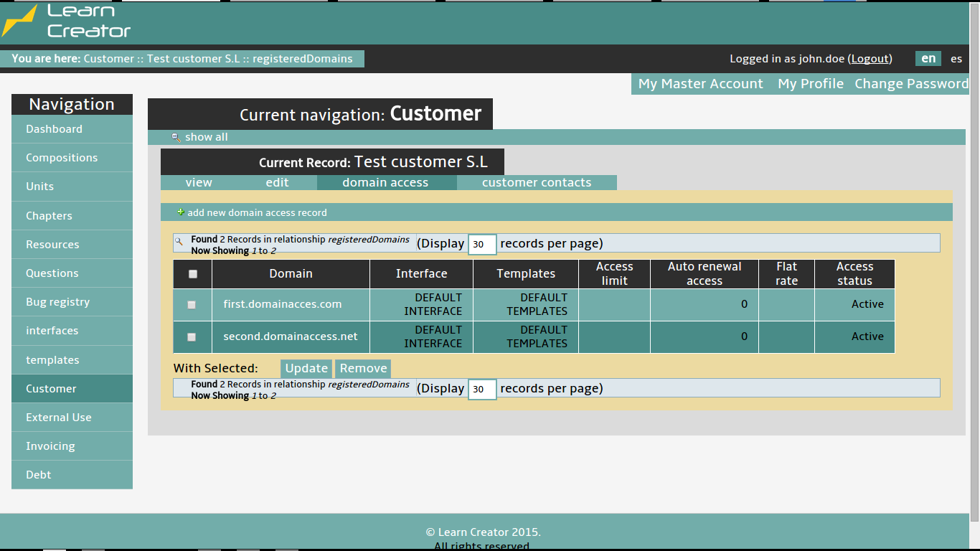This screenshot has width=980, height=551.
Task: Click the search icon in the bottom records bar
Action: pos(179,387)
